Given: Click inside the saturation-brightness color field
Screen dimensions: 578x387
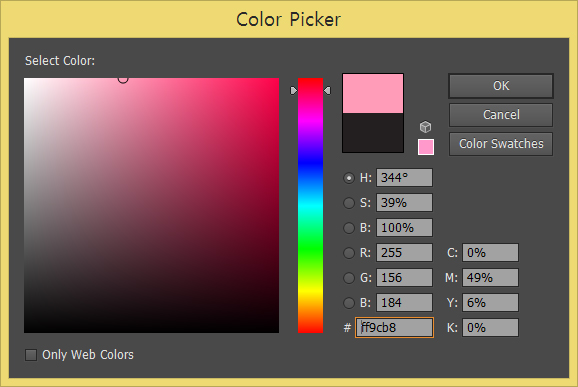Looking at the screenshot, I should pyautogui.click(x=152, y=205).
